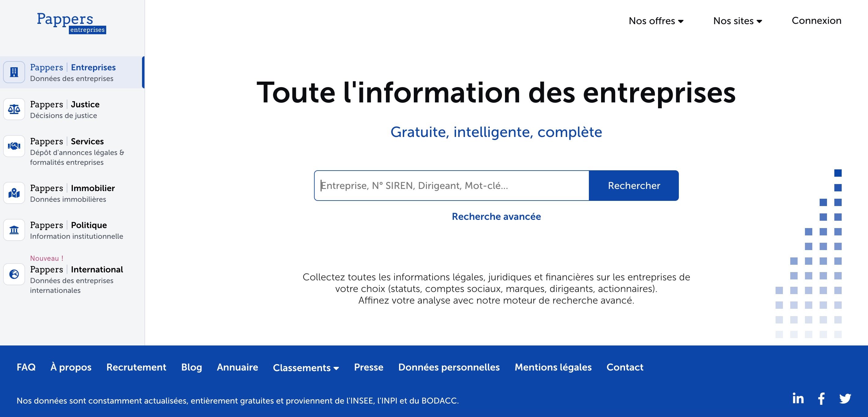Image resolution: width=868 pixels, height=417 pixels.
Task: Click the Rechercher button
Action: (x=634, y=186)
